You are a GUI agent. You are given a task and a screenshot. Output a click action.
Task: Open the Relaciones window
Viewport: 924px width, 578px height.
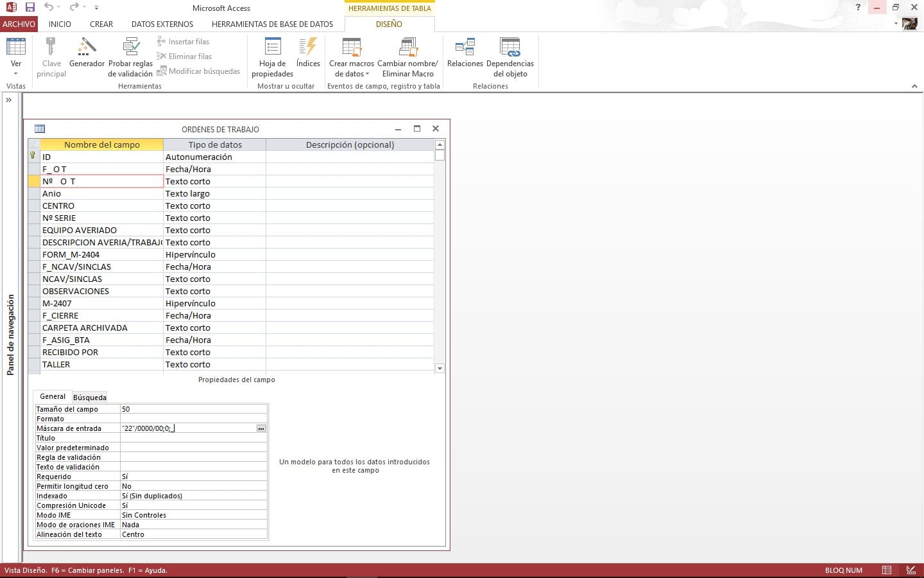pos(465,52)
